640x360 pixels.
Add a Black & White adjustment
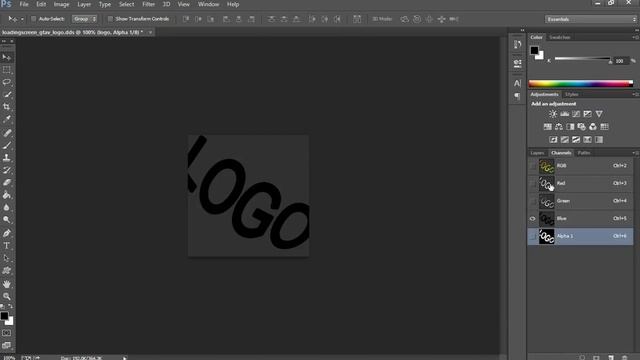coord(570,127)
